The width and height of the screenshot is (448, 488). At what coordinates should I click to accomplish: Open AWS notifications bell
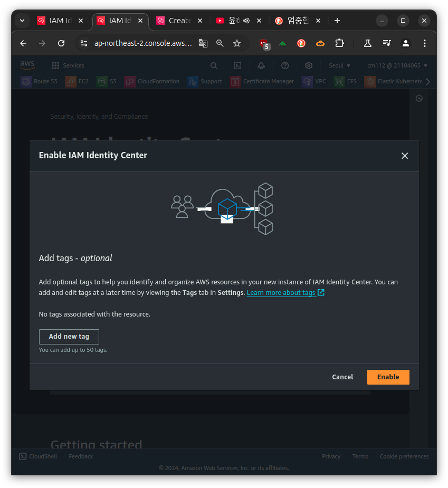(261, 65)
